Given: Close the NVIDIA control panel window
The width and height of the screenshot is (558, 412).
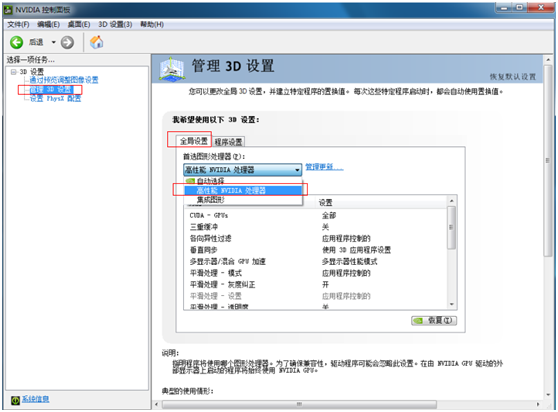Looking at the screenshot, I should tap(541, 7).
